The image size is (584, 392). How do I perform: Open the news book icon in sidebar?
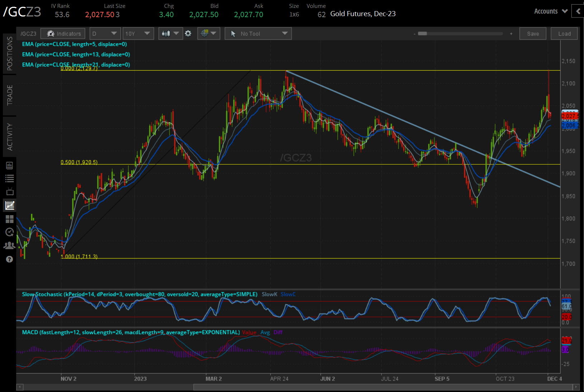pyautogui.click(x=10, y=165)
